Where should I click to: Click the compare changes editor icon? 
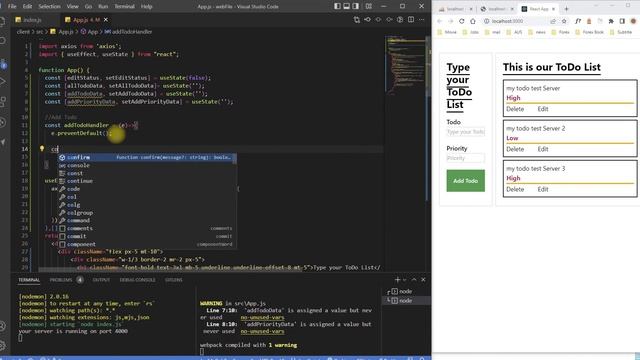click(x=357, y=20)
